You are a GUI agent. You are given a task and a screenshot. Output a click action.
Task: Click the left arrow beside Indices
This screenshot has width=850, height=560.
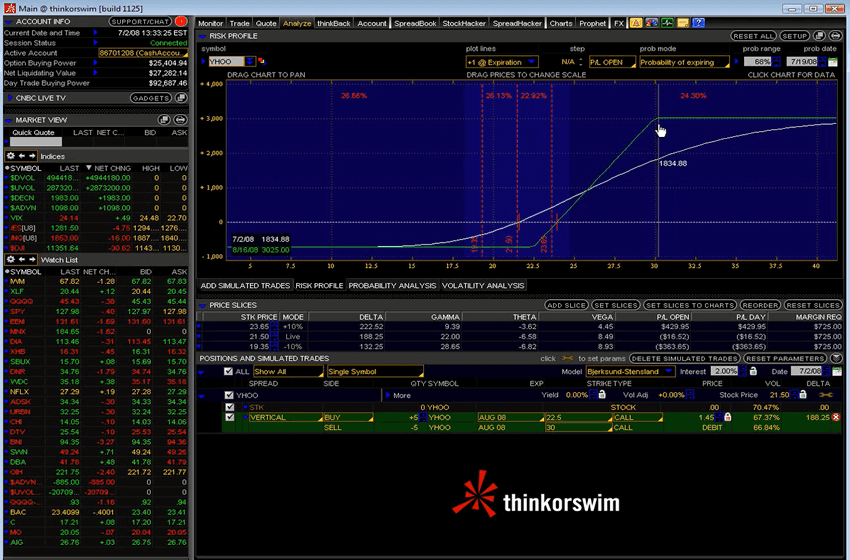[22, 156]
